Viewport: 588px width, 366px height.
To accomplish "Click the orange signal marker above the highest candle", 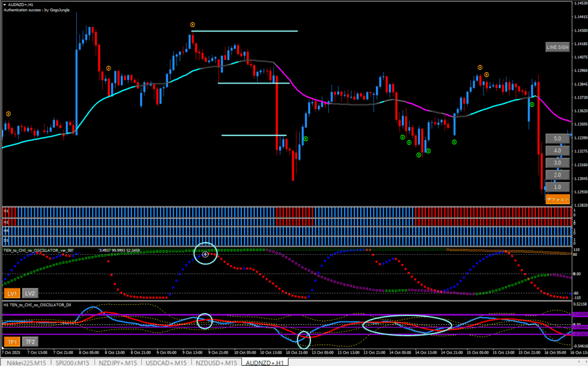I will click(192, 24).
